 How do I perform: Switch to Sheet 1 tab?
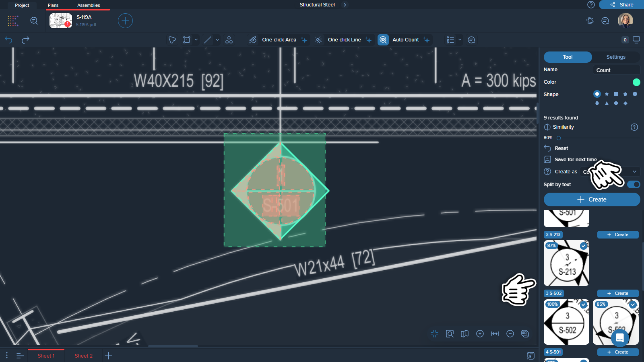46,356
